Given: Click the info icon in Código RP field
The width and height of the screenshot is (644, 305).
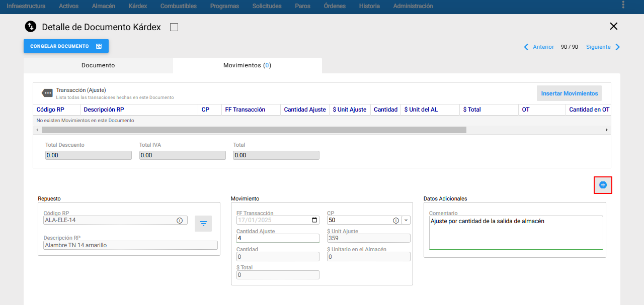Looking at the screenshot, I should (180, 220).
